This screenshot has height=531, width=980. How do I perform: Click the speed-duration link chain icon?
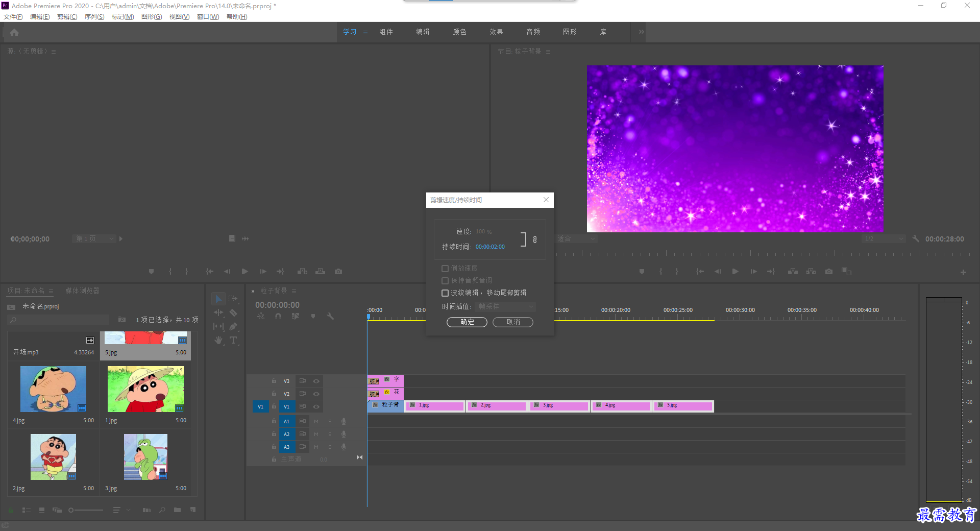pyautogui.click(x=535, y=239)
